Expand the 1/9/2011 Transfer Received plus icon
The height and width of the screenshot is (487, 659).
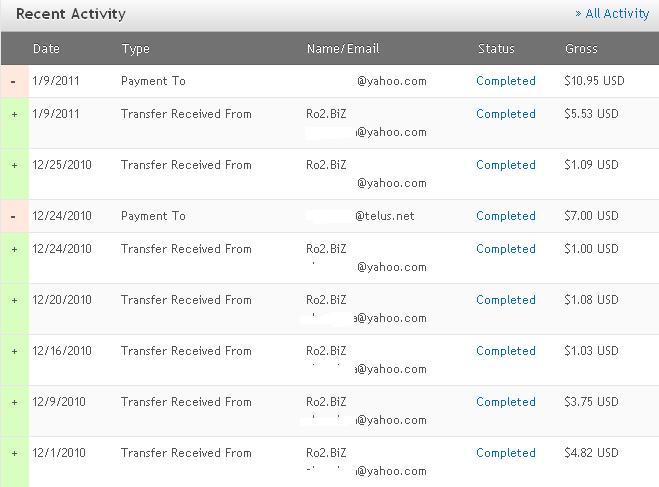pyautogui.click(x=14, y=114)
